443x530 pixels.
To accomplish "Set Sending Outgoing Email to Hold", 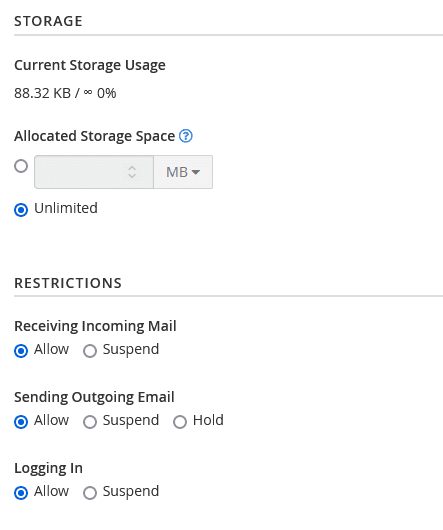I will (x=180, y=422).
